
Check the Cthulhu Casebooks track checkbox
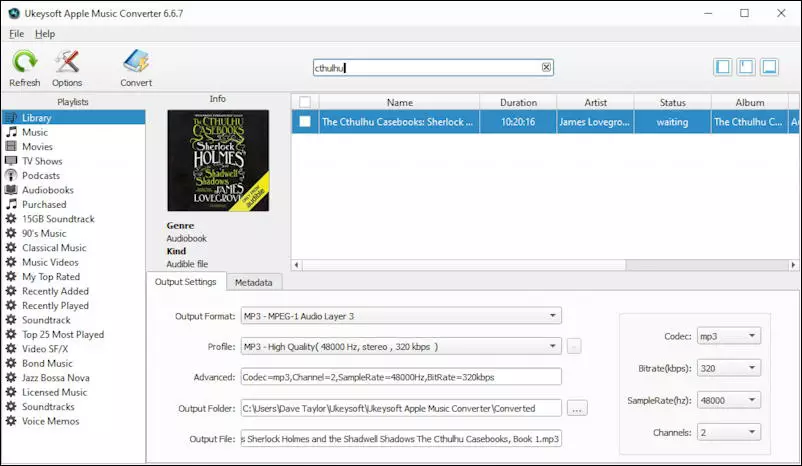305,122
